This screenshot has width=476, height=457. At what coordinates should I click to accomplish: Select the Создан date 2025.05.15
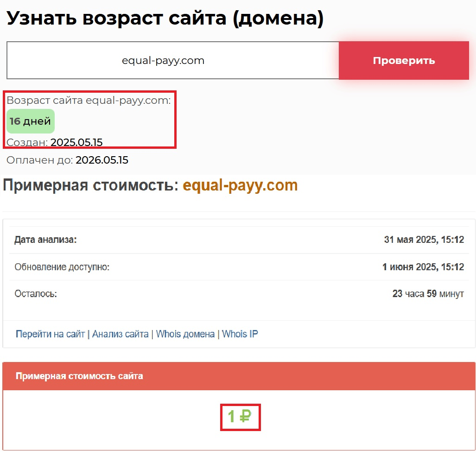[x=76, y=142]
